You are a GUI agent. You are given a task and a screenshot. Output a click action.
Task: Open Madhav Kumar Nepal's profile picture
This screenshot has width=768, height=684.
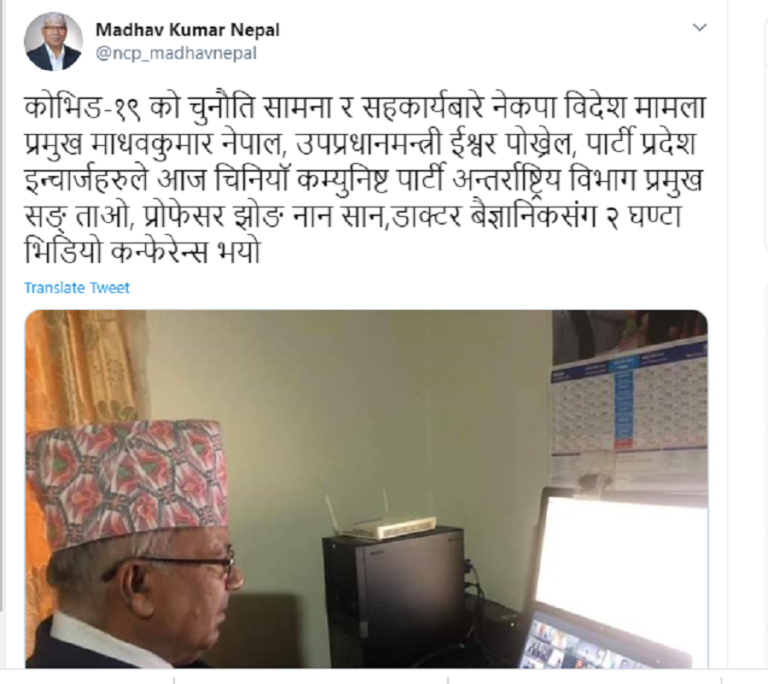(53, 42)
